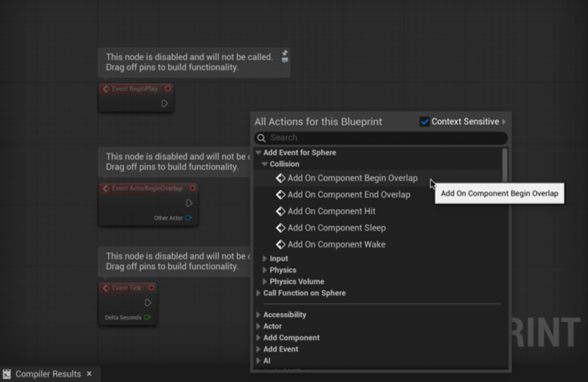Click the Event ActorBeginOverlap red delegate pin
This screenshot has height=382, width=588.
click(192, 189)
